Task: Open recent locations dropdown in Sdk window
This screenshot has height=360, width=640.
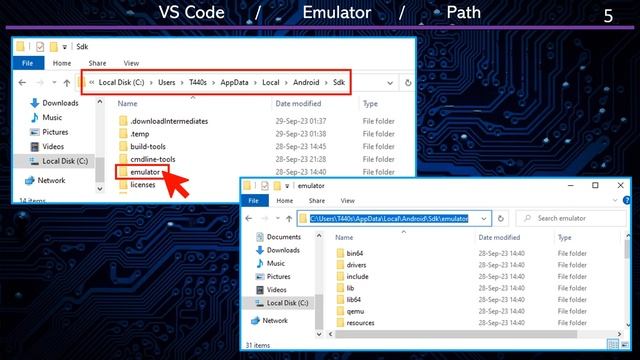Action: [54, 82]
